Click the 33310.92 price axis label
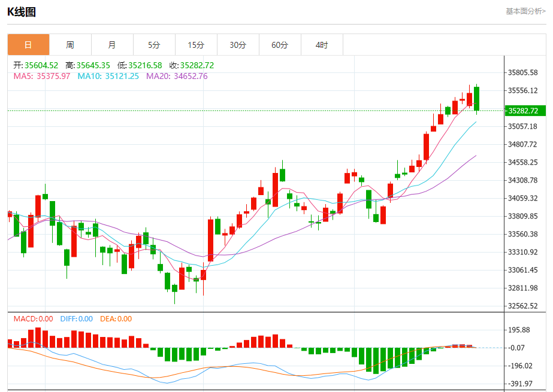This screenshot has width=553, height=392. (522, 252)
